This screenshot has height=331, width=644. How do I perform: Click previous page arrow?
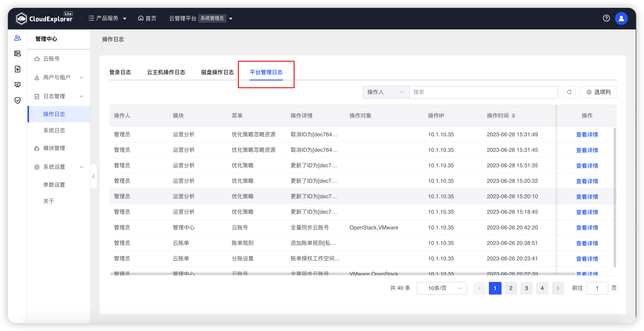(479, 288)
